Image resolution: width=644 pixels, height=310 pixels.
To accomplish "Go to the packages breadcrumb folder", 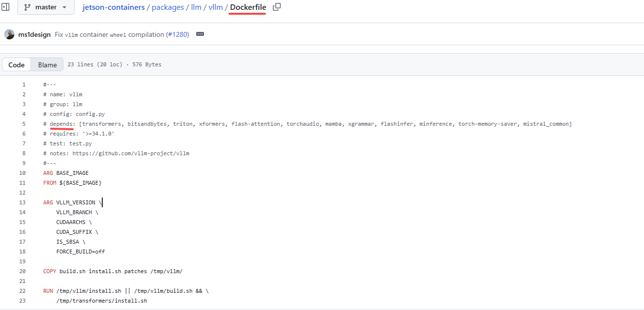I will coord(168,7).
